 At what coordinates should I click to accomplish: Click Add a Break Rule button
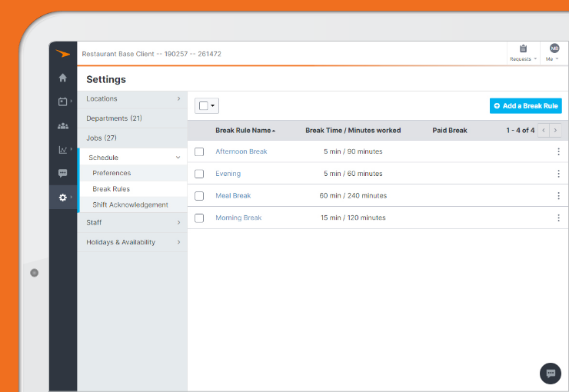tap(525, 106)
